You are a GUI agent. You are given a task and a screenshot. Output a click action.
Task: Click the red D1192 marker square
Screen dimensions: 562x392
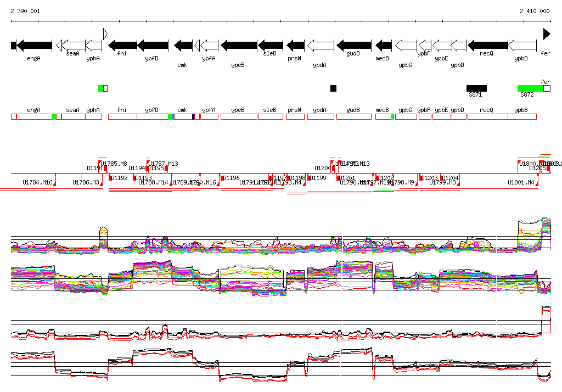110,177
